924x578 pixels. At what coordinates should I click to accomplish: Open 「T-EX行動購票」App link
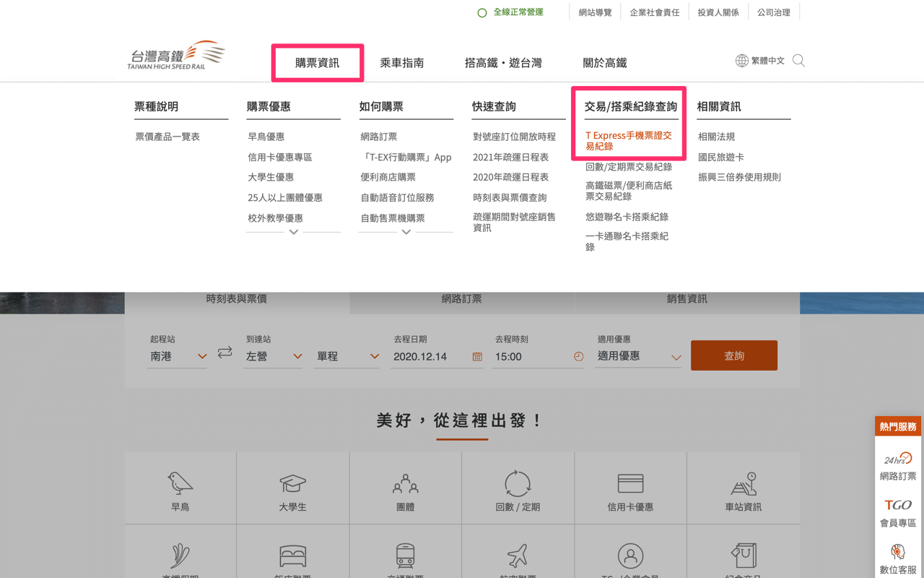pos(406,157)
